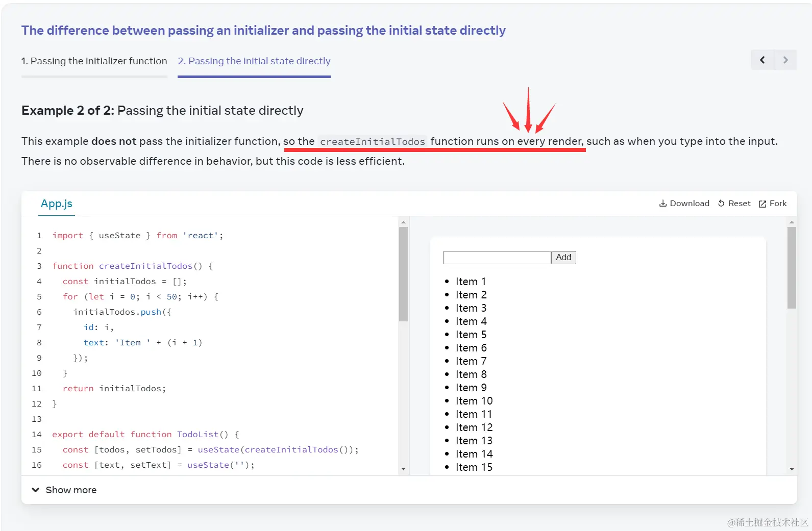Click the download arrow icon

(663, 204)
